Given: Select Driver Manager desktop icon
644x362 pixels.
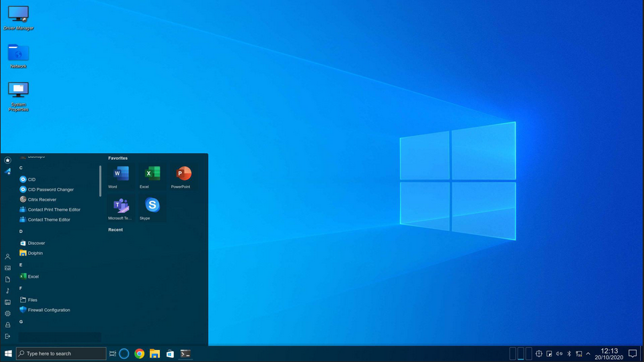Looking at the screenshot, I should pos(19,18).
